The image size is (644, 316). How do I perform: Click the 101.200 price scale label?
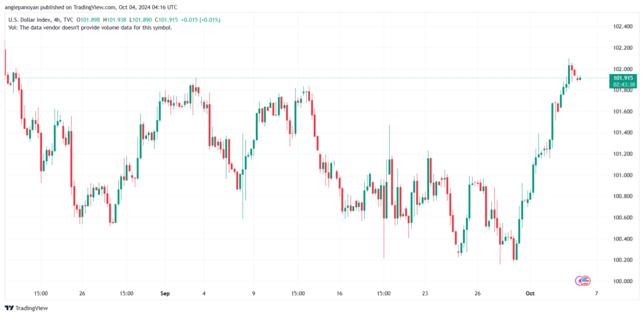(622, 154)
